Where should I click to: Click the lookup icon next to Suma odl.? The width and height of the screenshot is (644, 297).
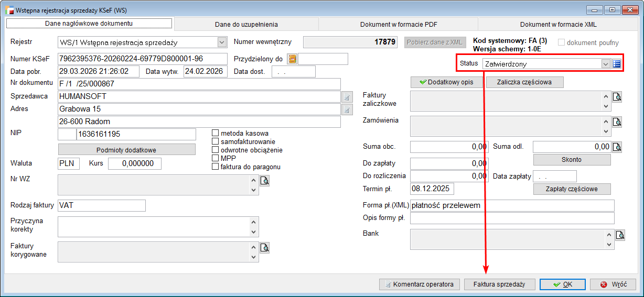[617, 147]
